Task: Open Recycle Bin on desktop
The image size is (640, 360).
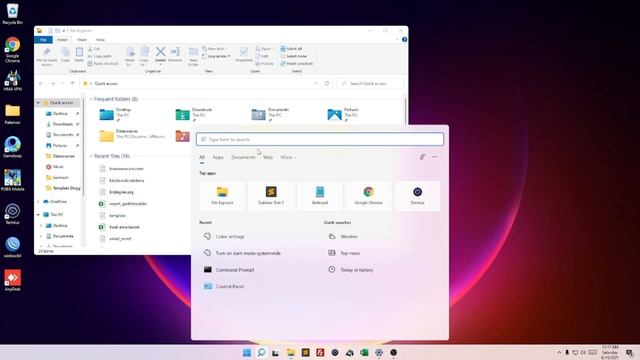Action: [x=12, y=14]
